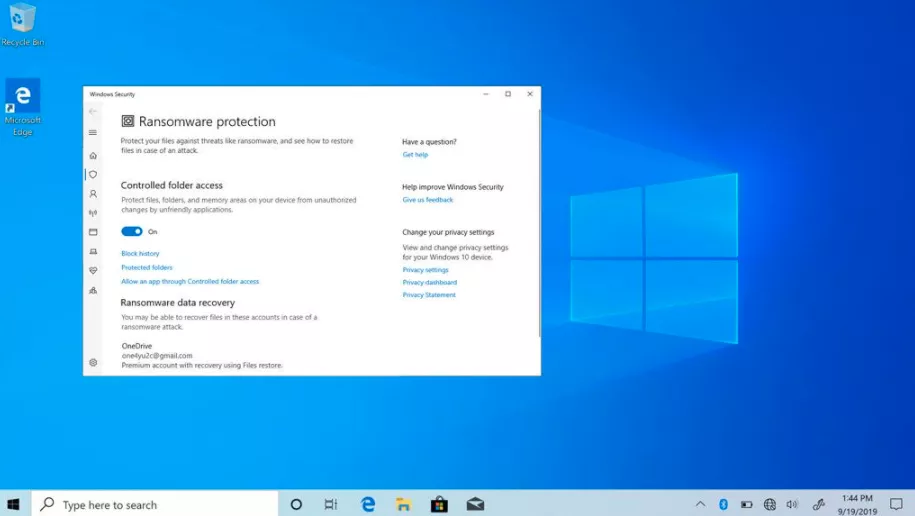915x516 pixels.
Task: Open Task View on taskbar
Action: click(x=331, y=504)
